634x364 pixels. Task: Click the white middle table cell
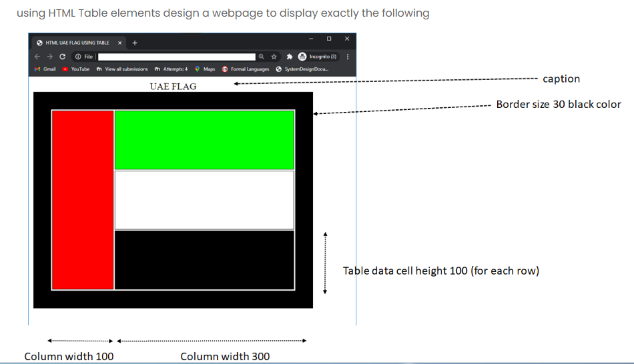tap(204, 200)
